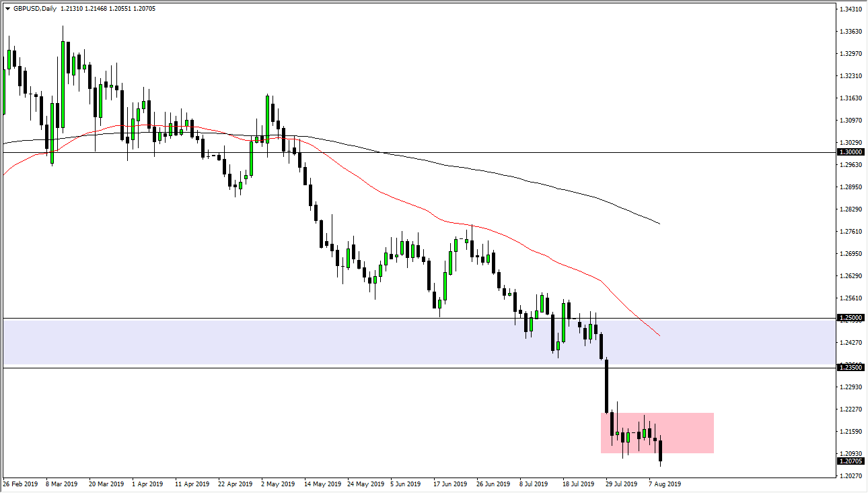This screenshot has width=868, height=493.
Task: Select the 7 Aug 2019 date label
Action: coord(666,484)
